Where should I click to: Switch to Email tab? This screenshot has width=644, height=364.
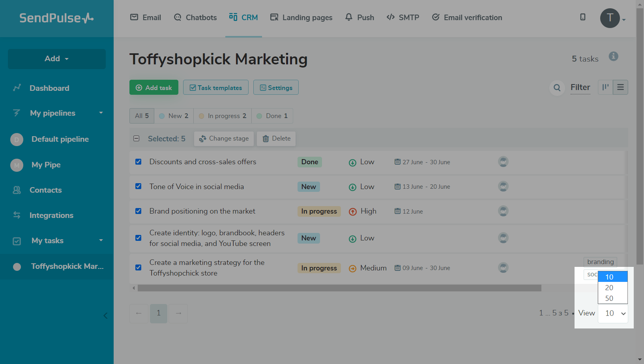click(x=146, y=17)
